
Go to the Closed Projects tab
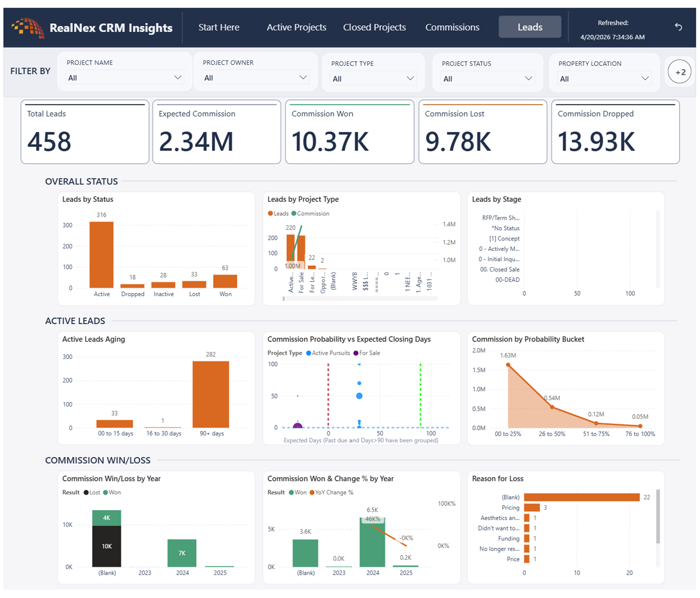pyautogui.click(x=374, y=27)
